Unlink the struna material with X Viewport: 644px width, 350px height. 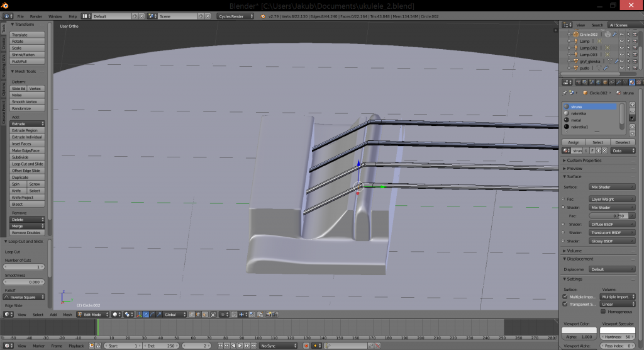click(x=604, y=150)
